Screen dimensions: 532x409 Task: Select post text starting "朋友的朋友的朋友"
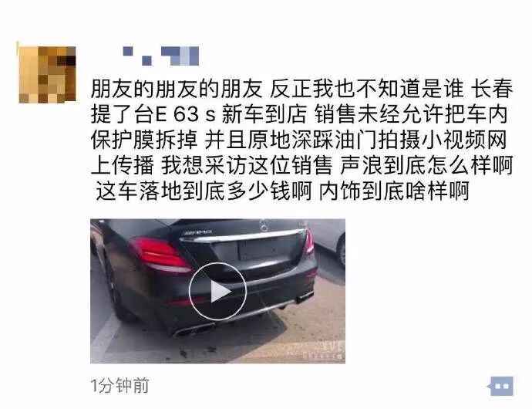coord(301,140)
